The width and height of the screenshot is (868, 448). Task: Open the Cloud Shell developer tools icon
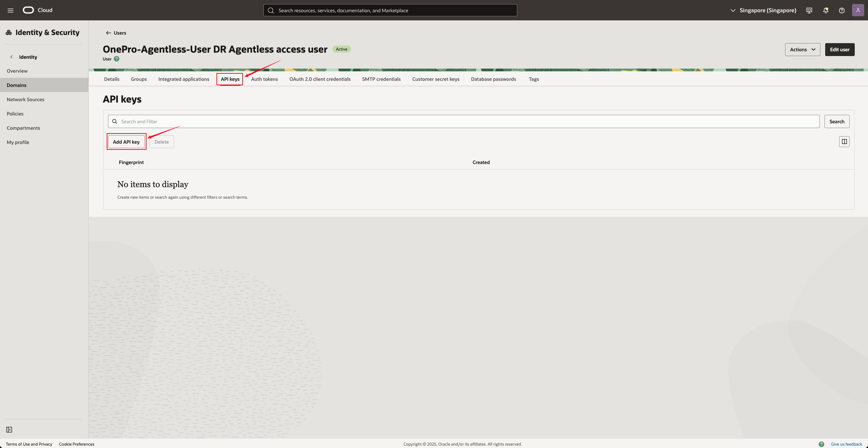click(809, 10)
